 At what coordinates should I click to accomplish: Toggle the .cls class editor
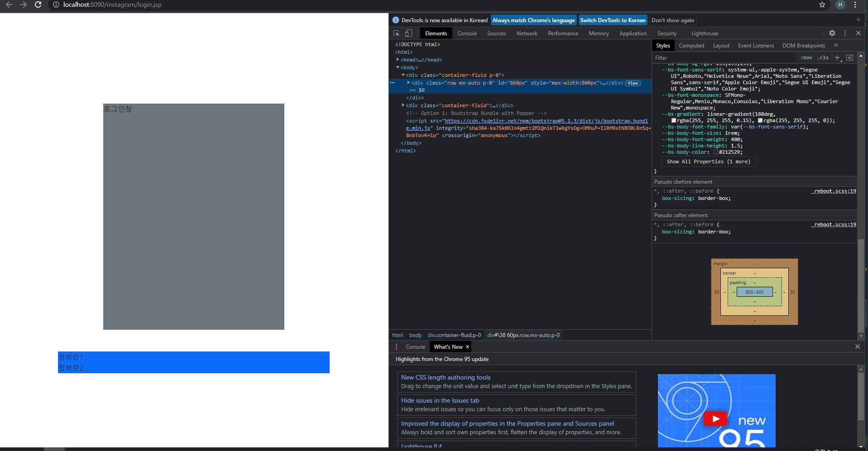(x=823, y=58)
